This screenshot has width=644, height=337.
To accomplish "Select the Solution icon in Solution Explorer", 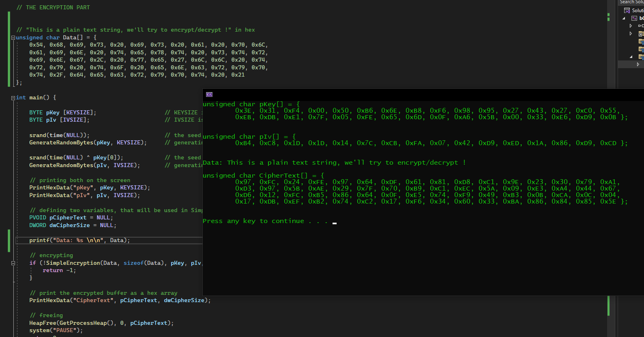I will tap(627, 11).
